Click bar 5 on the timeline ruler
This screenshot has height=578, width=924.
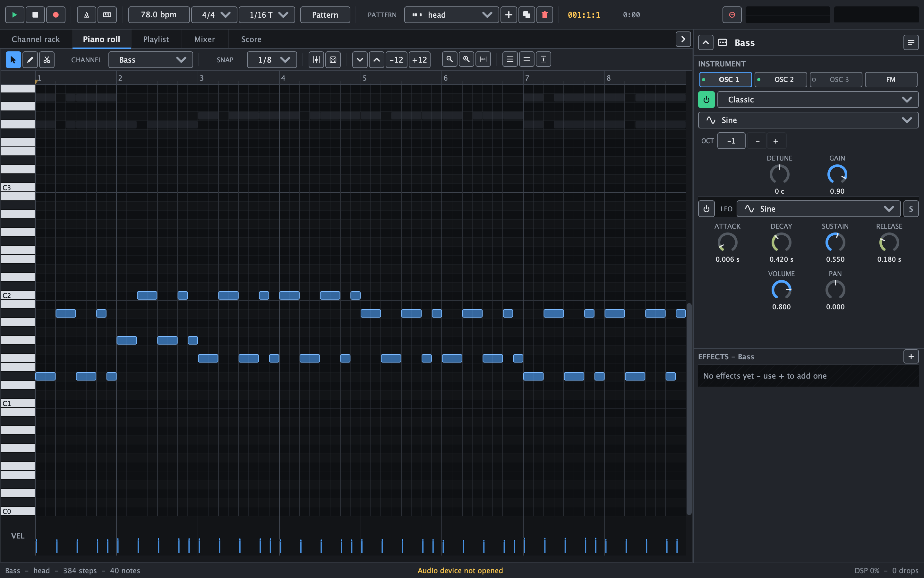[x=365, y=78]
